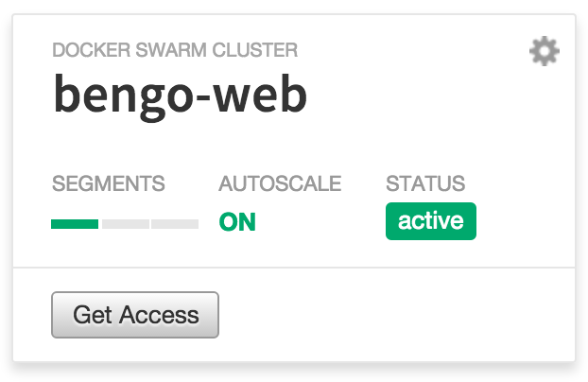This screenshot has width=588, height=382.
Task: Click the AUTOSCALE heading
Action: (280, 183)
